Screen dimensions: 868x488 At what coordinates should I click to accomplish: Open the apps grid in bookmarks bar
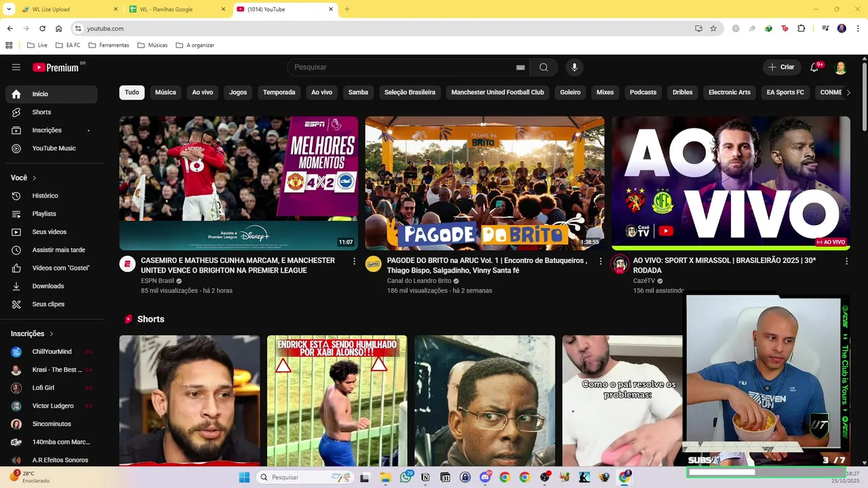(9, 45)
